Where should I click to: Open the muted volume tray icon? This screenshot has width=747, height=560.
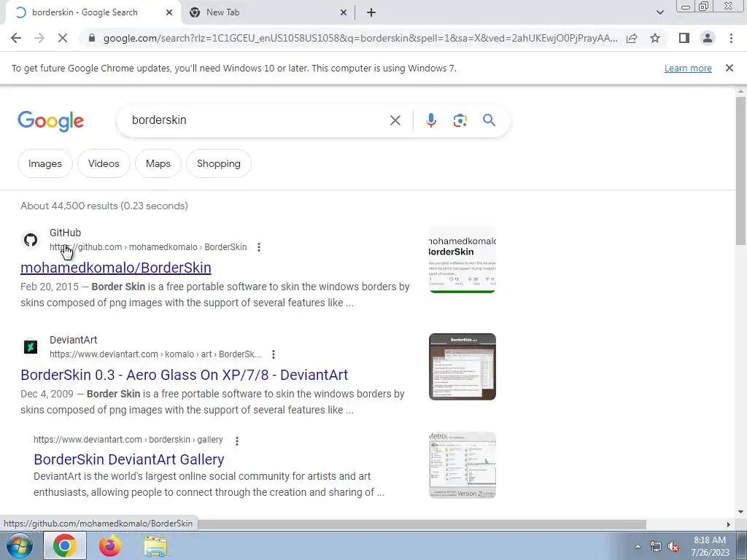click(x=673, y=547)
